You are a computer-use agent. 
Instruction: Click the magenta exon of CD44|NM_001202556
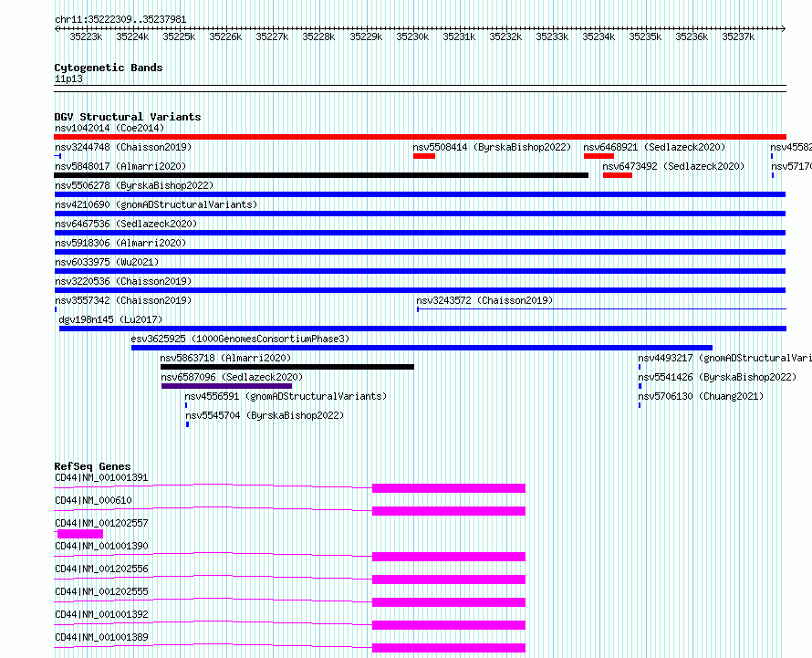tap(449, 580)
